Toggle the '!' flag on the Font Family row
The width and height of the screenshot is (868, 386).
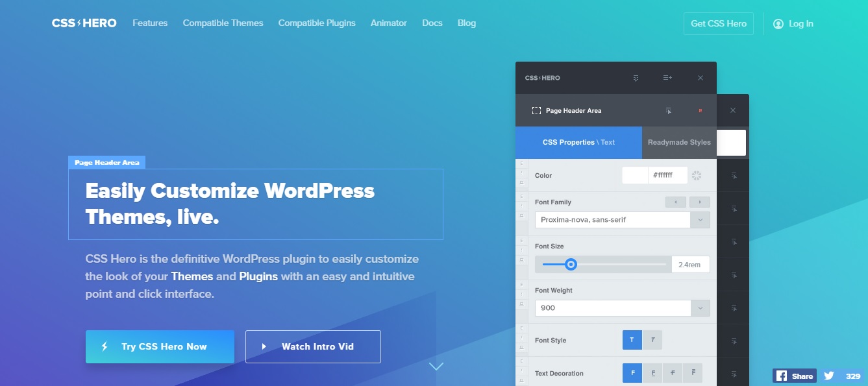pyautogui.click(x=521, y=206)
